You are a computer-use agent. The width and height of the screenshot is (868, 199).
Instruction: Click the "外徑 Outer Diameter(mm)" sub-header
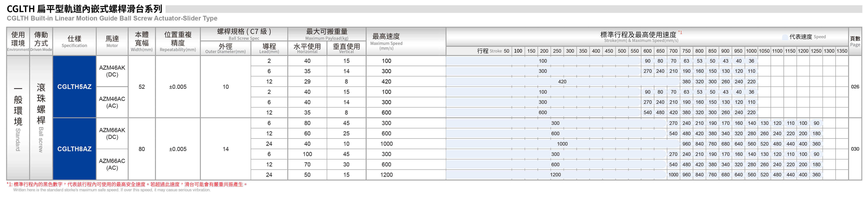(x=225, y=48)
